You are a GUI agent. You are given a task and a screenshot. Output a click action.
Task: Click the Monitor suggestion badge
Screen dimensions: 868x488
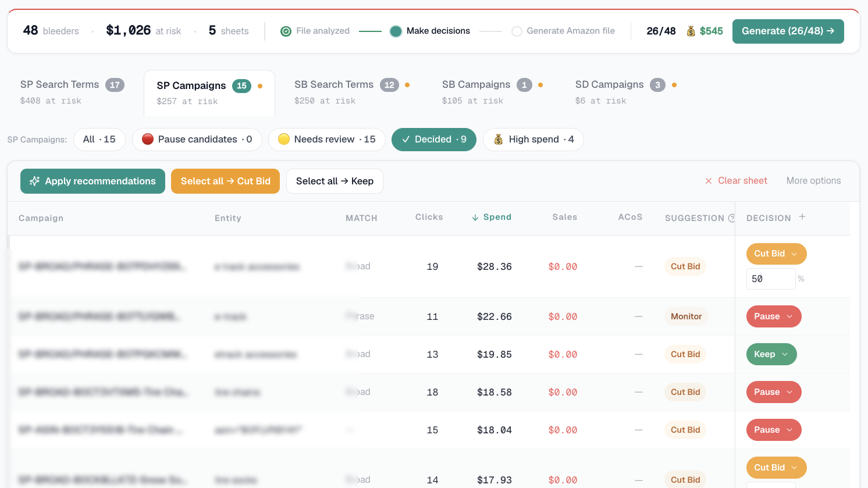coord(686,316)
